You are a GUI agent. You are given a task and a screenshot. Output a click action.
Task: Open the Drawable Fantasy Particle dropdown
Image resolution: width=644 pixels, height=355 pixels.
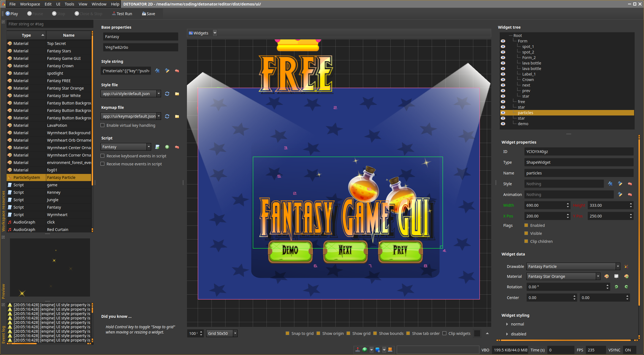tap(618, 267)
